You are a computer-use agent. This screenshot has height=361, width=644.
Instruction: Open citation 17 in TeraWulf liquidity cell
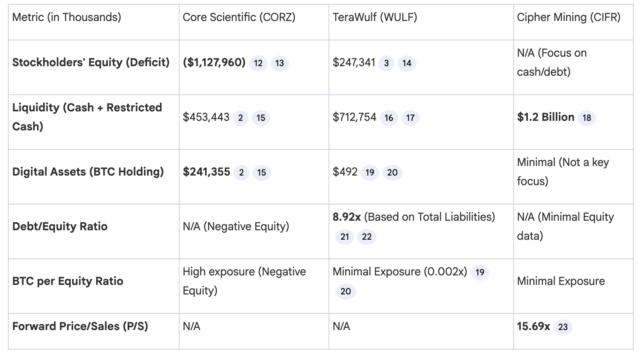tap(410, 118)
